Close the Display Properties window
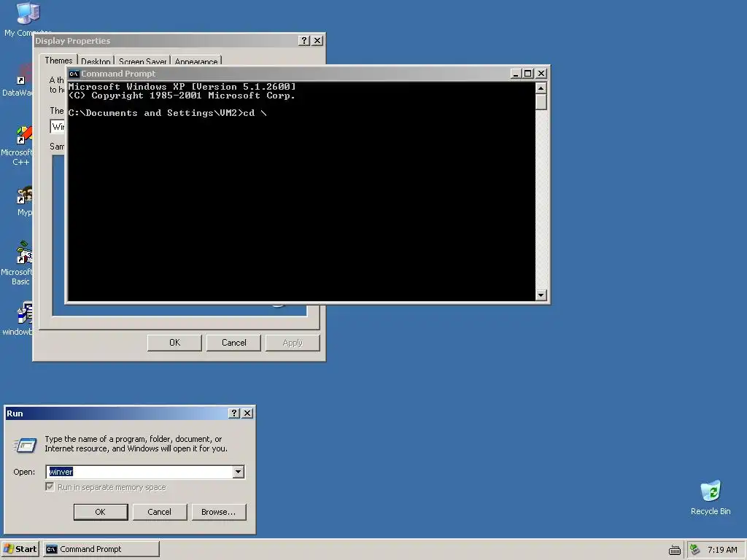 pyautogui.click(x=317, y=41)
